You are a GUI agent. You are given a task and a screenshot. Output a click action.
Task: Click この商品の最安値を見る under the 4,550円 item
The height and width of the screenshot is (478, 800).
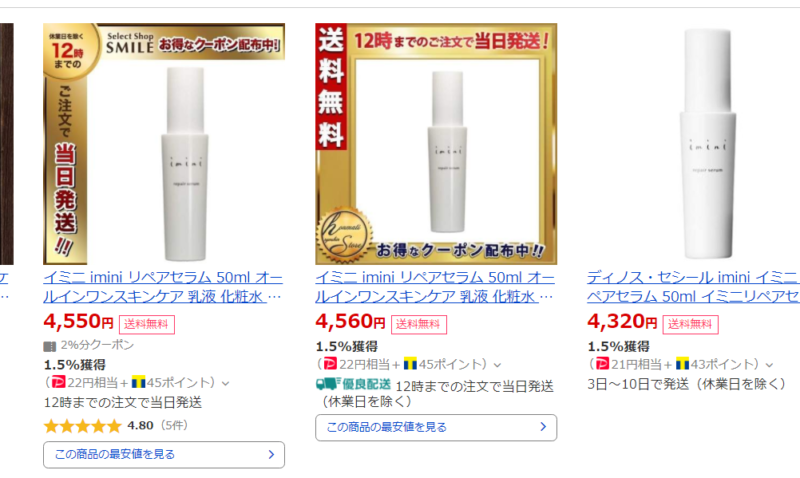[164, 455]
